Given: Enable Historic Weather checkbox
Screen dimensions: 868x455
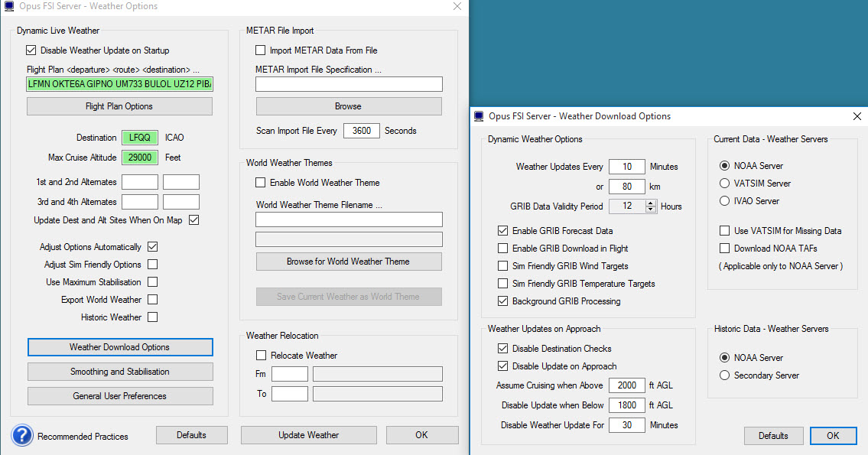Looking at the screenshot, I should [x=153, y=317].
